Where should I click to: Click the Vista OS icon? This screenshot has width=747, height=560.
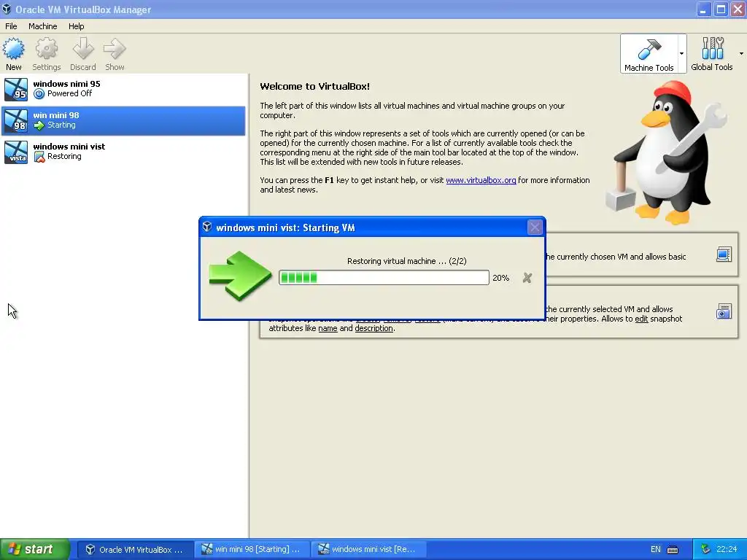click(16, 152)
